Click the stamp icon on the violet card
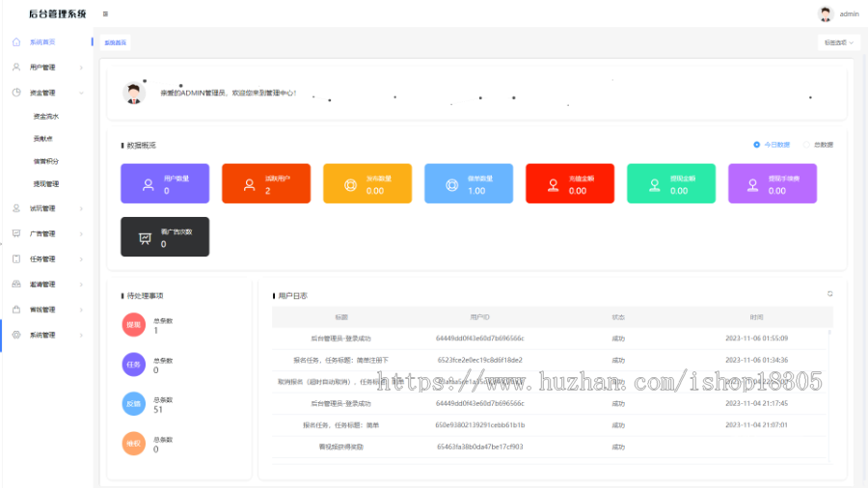 752,185
